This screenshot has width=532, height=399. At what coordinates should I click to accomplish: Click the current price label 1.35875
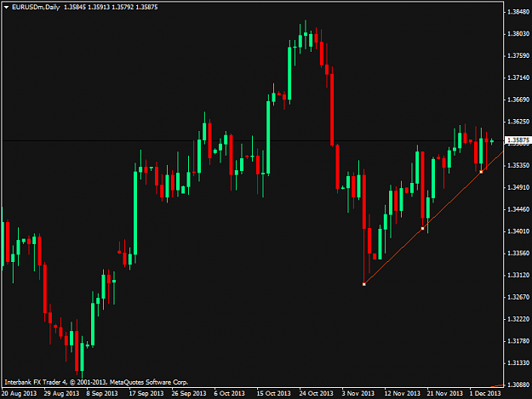click(518, 140)
